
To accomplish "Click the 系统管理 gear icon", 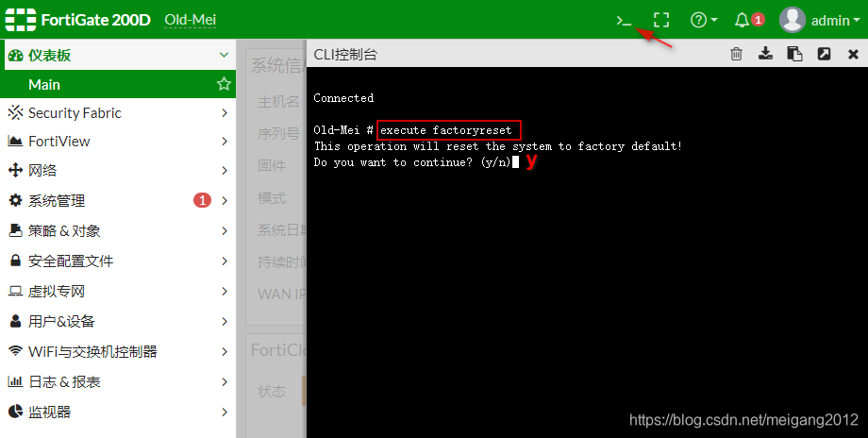I will point(15,200).
